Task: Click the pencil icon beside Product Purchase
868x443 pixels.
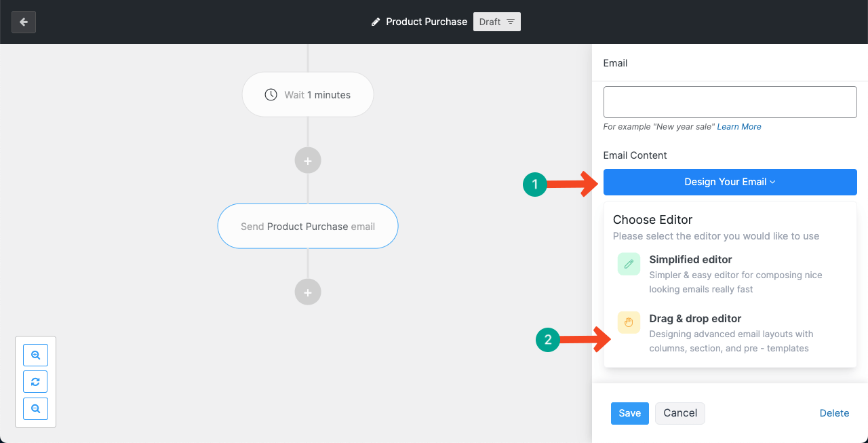Action: (376, 22)
